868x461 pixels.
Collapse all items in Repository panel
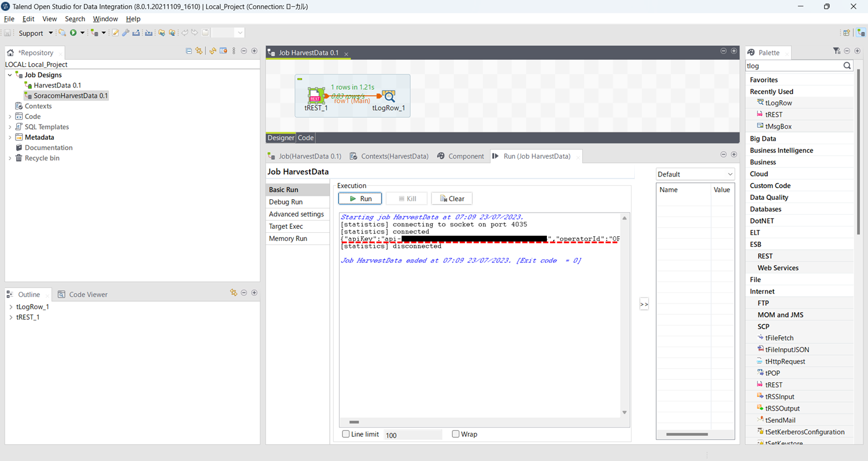pyautogui.click(x=189, y=51)
